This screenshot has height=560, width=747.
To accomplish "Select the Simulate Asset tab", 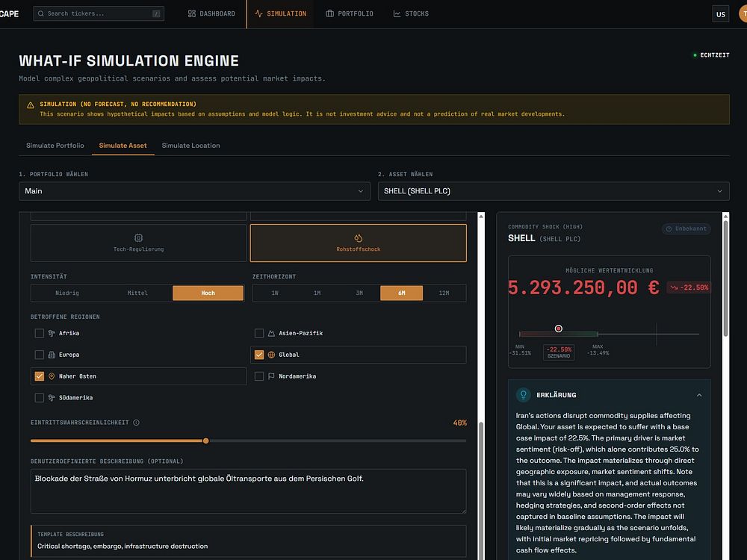I will pyautogui.click(x=123, y=146).
